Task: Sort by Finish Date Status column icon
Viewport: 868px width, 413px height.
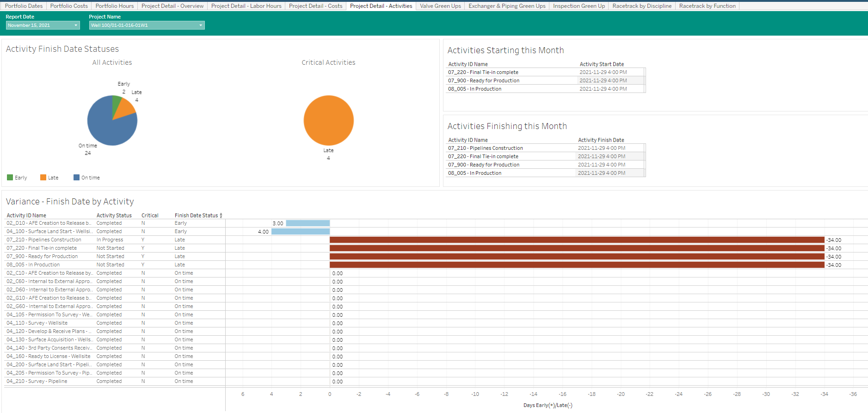Action: coord(221,216)
